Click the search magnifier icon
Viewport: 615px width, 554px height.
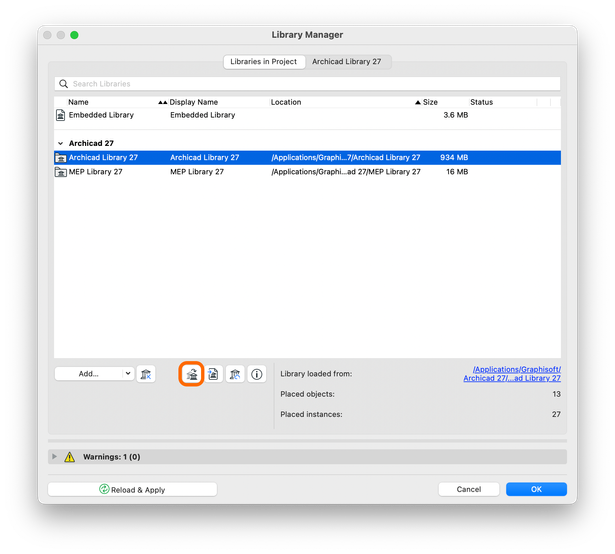63,84
